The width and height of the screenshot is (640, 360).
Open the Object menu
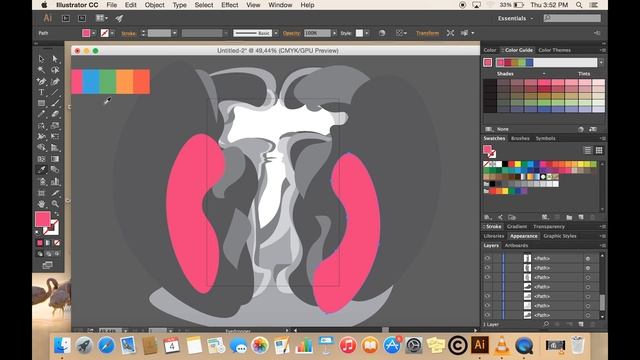click(155, 5)
